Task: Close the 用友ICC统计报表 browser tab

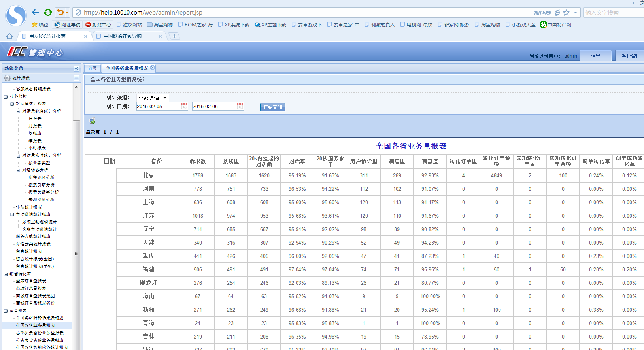Action: coord(86,36)
